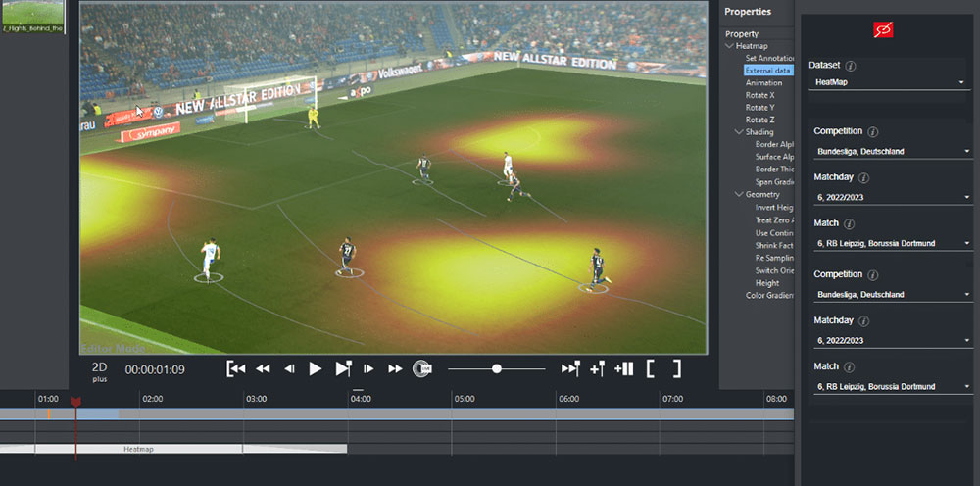Click the fast rewind double-arrow button
980x486 pixels.
pos(263,368)
